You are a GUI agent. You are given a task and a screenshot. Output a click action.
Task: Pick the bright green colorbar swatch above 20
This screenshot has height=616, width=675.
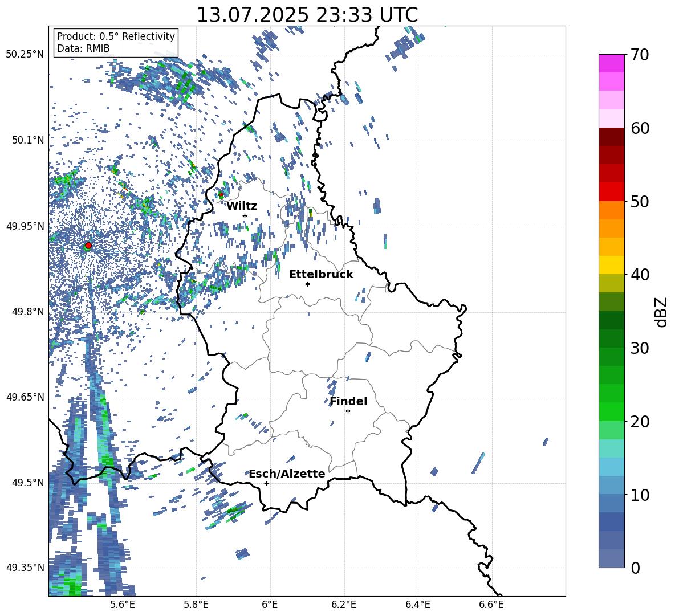[611, 411]
